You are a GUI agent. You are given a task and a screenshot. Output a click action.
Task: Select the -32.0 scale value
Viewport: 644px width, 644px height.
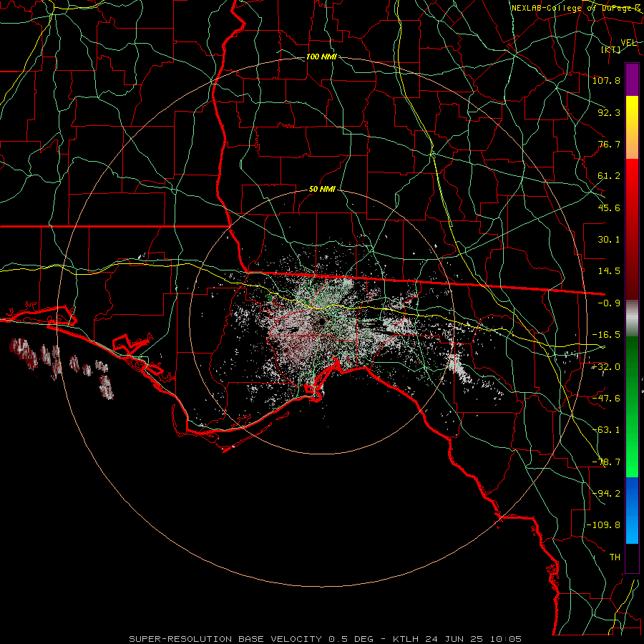tap(606, 367)
